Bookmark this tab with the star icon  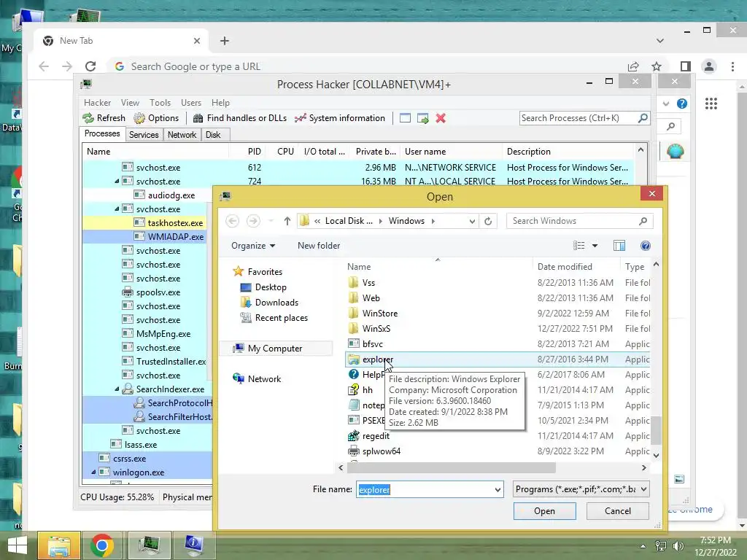point(657,66)
